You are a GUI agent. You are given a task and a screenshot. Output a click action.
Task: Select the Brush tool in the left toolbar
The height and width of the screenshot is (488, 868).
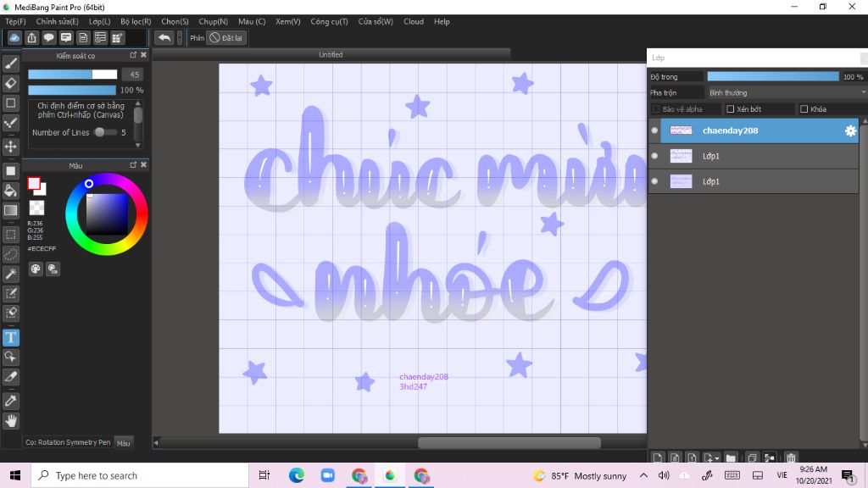pos(10,64)
